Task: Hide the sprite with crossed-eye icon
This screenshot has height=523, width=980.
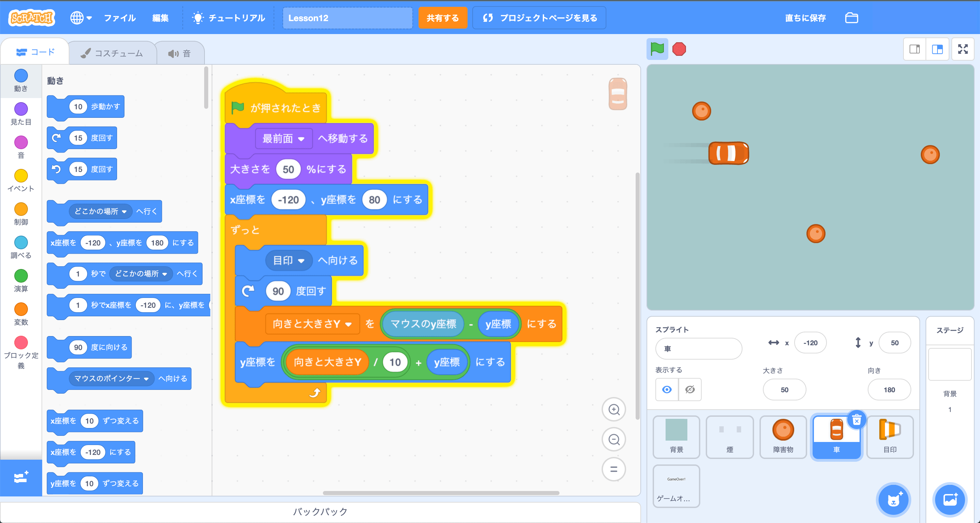Action: click(690, 390)
